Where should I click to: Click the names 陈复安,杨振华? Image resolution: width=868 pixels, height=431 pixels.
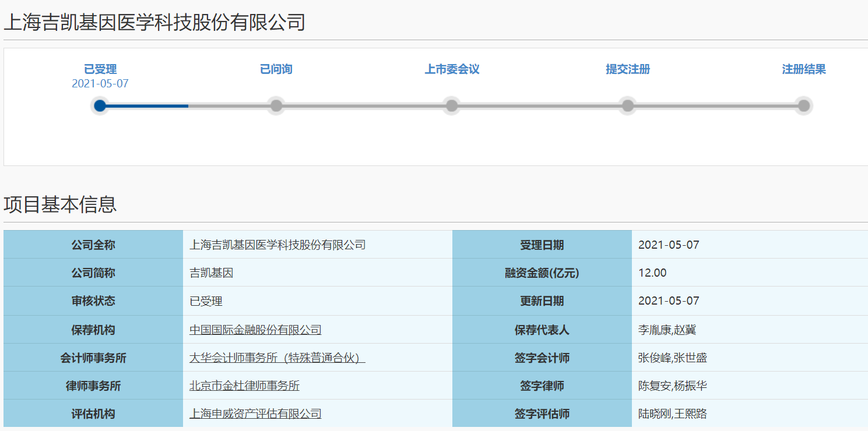(x=673, y=386)
